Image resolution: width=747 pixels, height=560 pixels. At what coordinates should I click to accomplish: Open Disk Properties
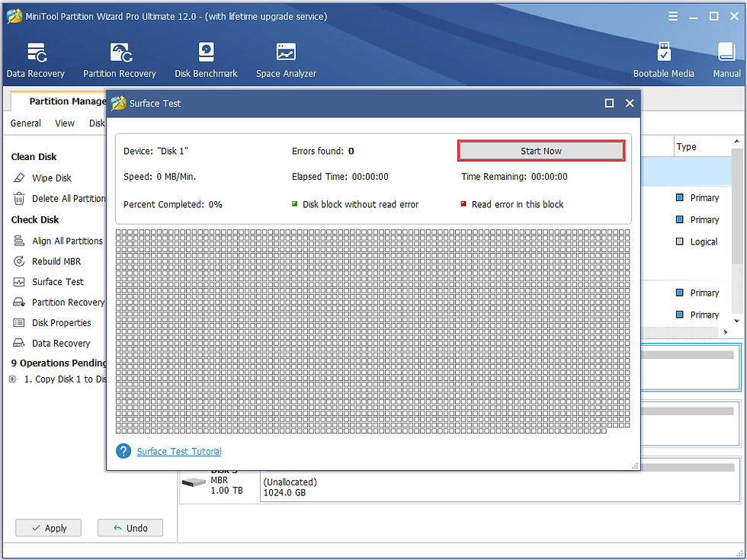click(52, 323)
